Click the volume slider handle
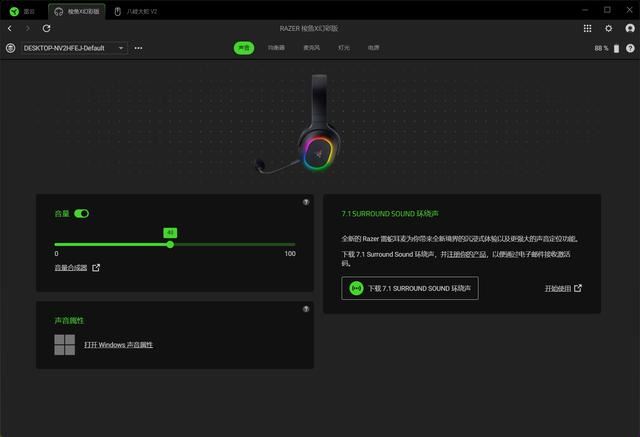Viewport: 640px width, 437px height. coord(170,244)
